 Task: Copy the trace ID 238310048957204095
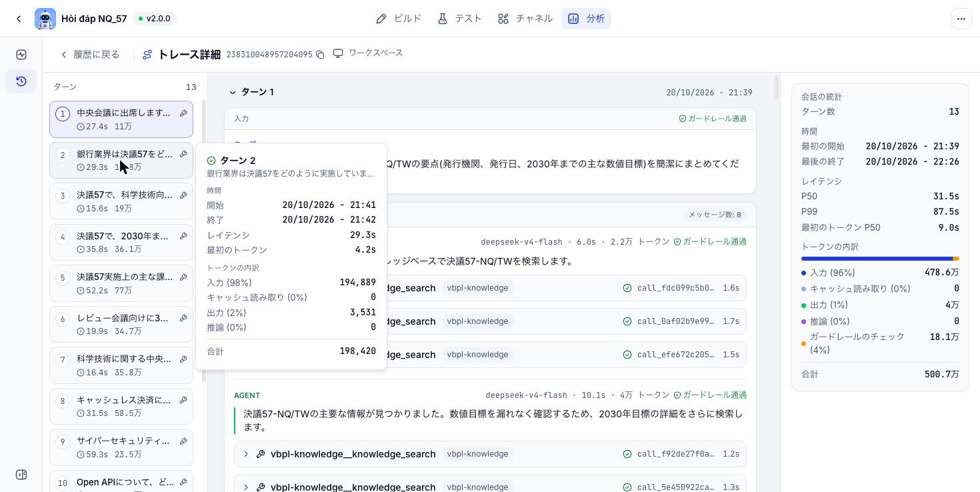pos(320,55)
